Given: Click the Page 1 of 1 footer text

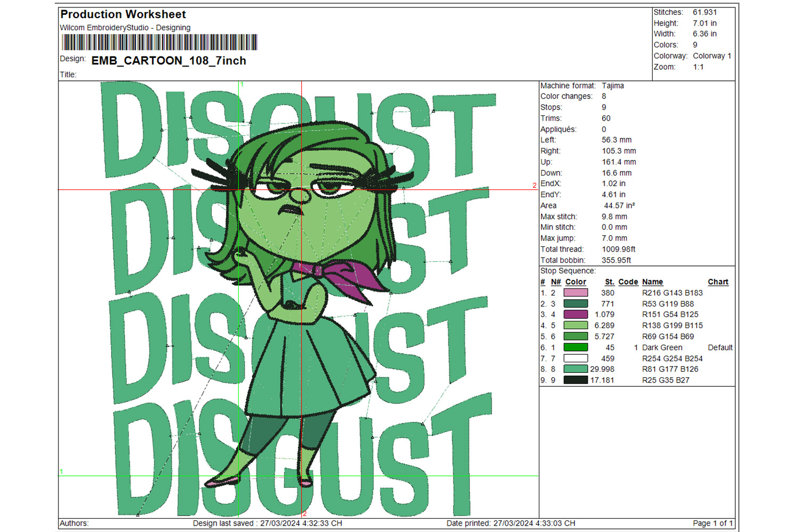Looking at the screenshot, I should [x=712, y=523].
